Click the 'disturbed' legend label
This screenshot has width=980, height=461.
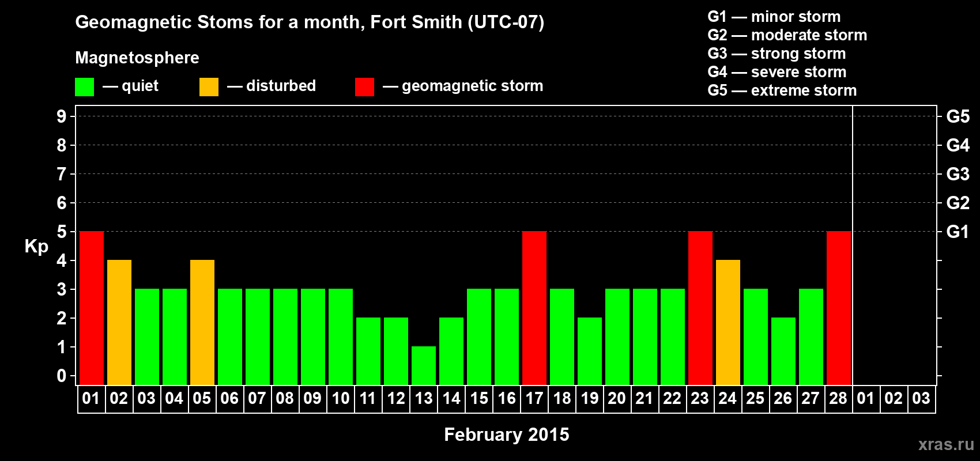[x=281, y=86]
